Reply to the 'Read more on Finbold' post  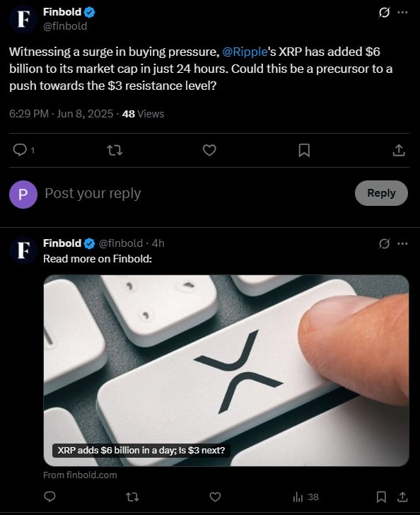coord(49,497)
